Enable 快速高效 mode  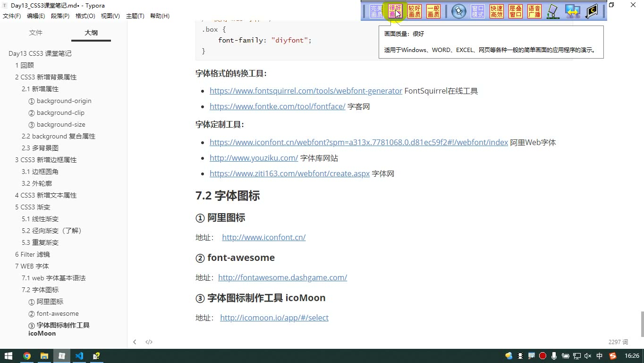(497, 11)
